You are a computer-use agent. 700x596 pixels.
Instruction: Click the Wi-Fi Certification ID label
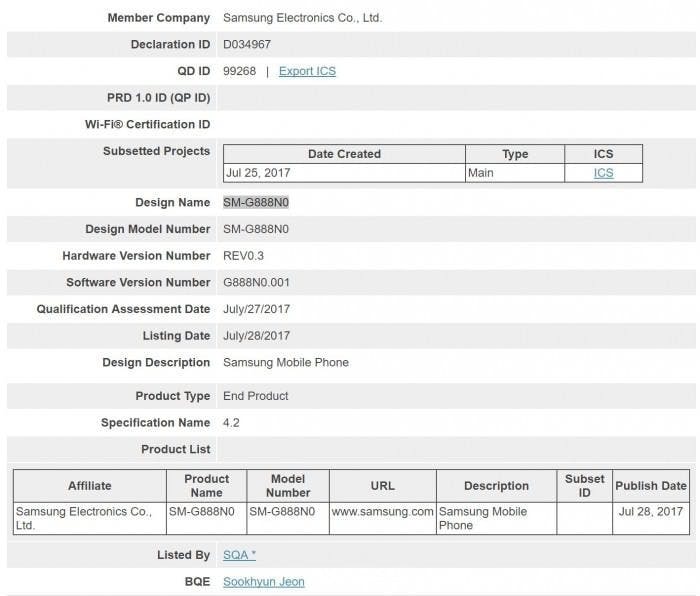tap(147, 125)
